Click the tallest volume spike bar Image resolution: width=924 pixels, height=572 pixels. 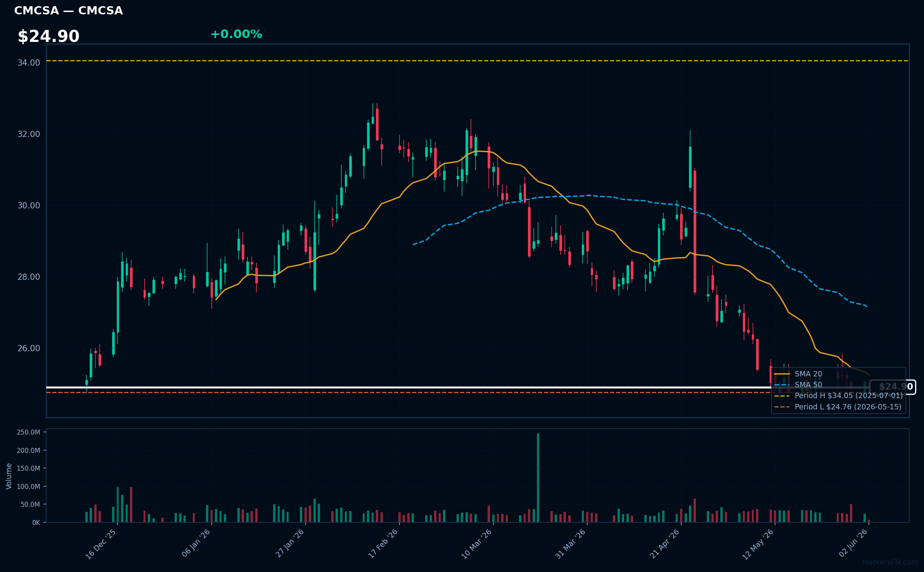[538, 478]
